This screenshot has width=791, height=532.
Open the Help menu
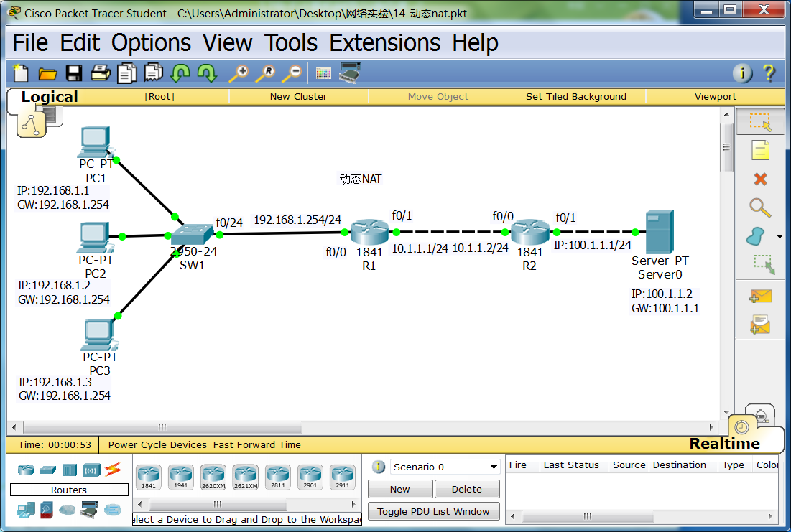[x=475, y=43]
